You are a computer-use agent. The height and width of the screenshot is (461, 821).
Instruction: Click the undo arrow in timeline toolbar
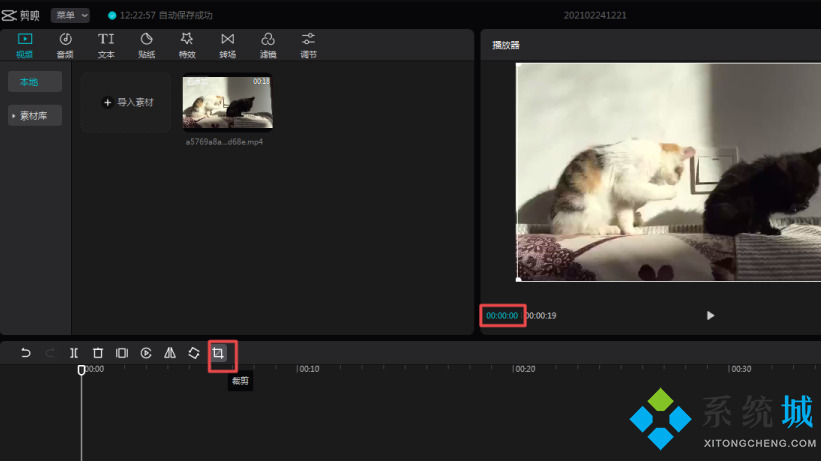click(x=26, y=353)
